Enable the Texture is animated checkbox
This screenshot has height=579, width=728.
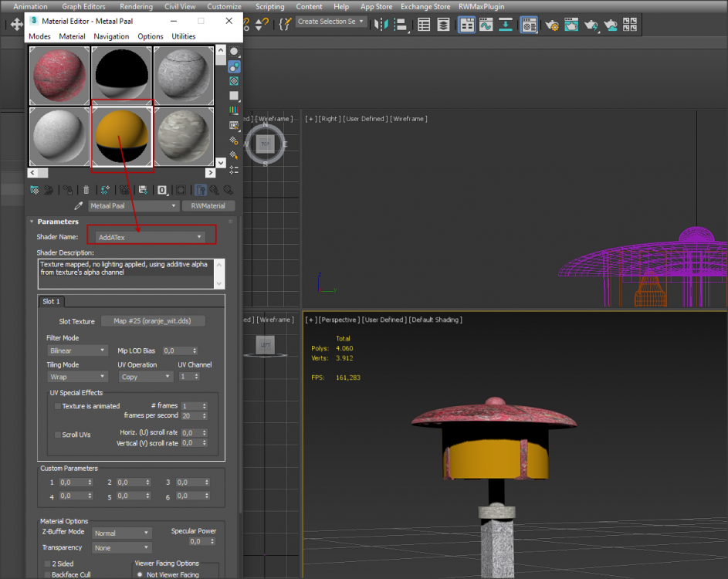[x=58, y=406]
